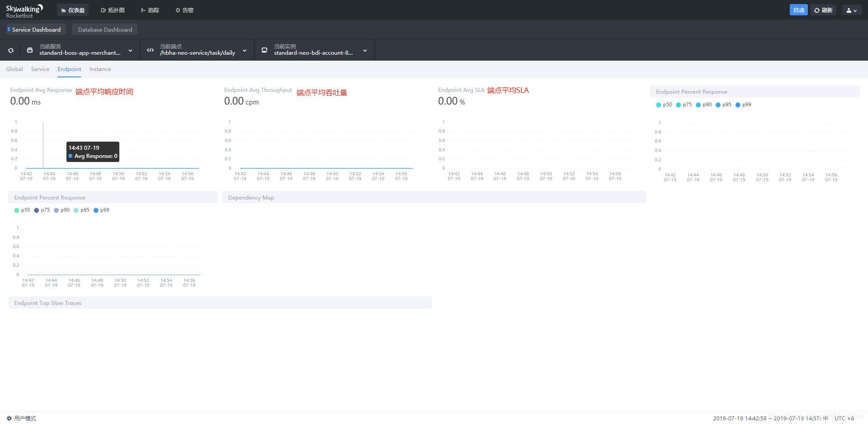Click the p90 legend color dot
This screenshot has width=868, height=424.
57,210
